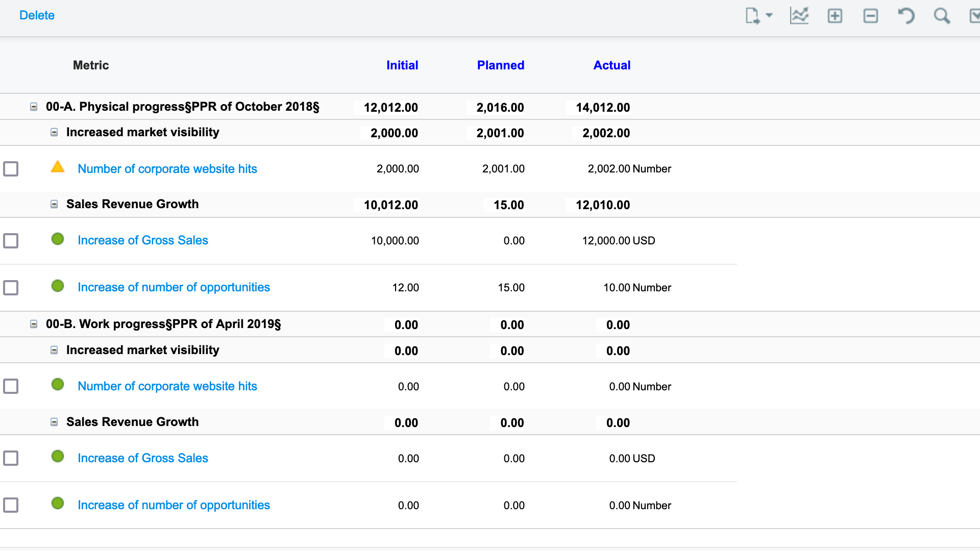The width and height of the screenshot is (980, 551).
Task: Sort by the Actual column header
Action: [611, 65]
